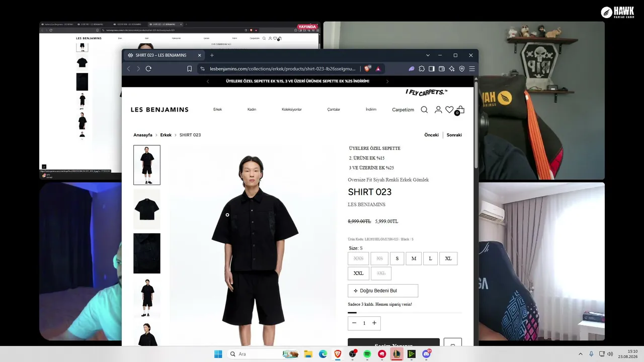This screenshot has width=644, height=362.
Task: Choose size XL
Action: point(448,258)
